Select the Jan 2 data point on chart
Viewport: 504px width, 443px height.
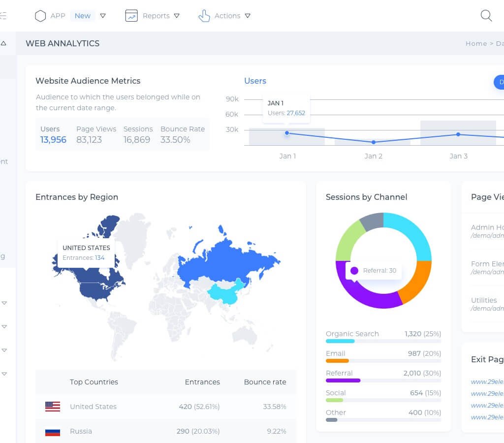(x=374, y=142)
